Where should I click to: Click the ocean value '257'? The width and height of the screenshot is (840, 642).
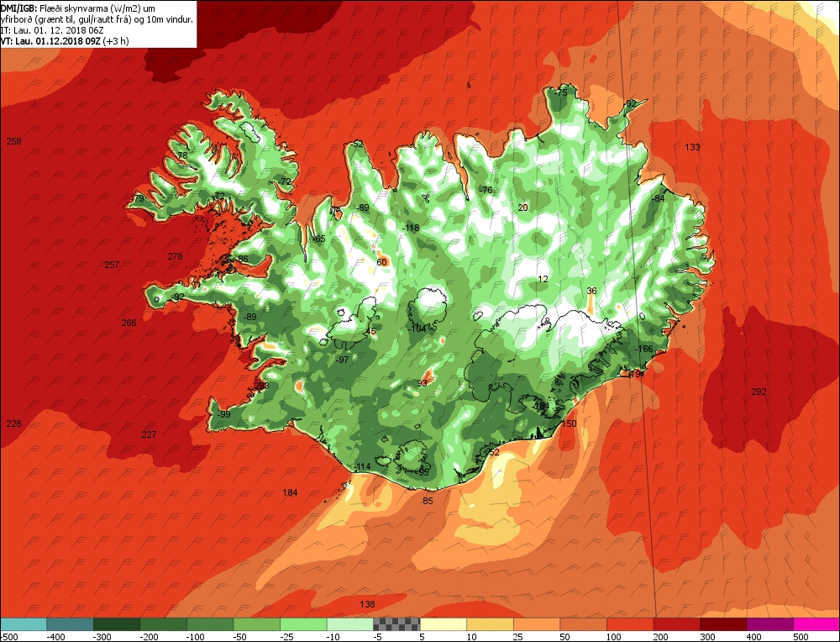pos(112,266)
